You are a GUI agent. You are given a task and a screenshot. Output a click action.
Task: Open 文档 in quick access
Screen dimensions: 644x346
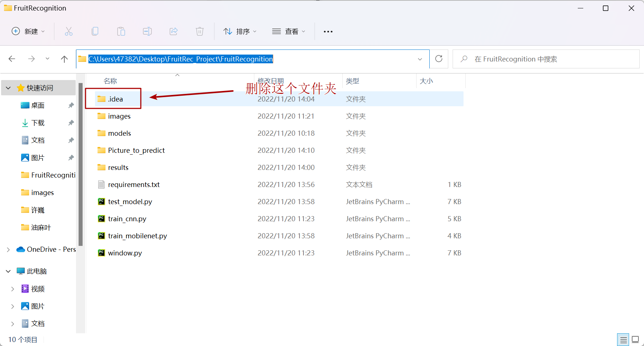38,140
